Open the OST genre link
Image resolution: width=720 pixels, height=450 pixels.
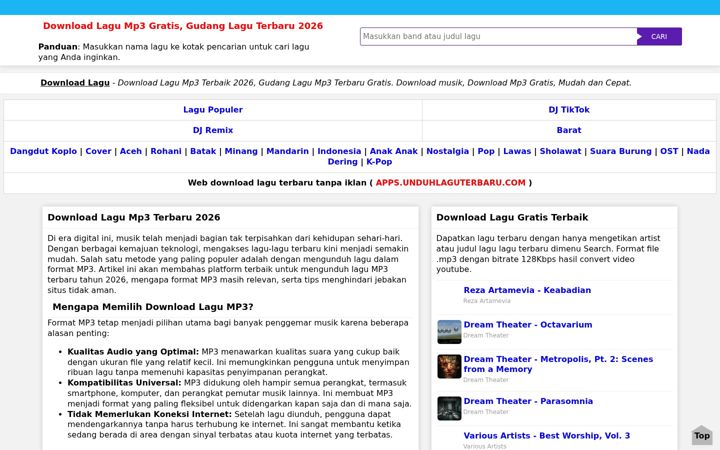[669, 151]
